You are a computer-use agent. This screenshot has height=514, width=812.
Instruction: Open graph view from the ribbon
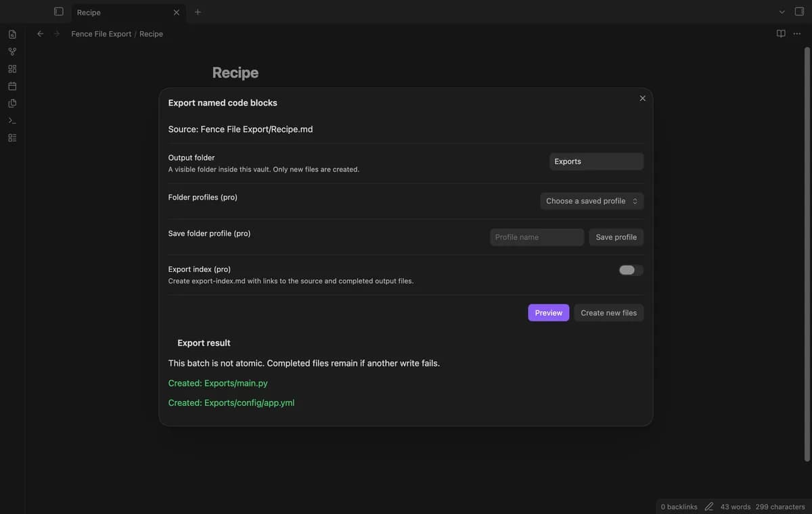tap(12, 51)
